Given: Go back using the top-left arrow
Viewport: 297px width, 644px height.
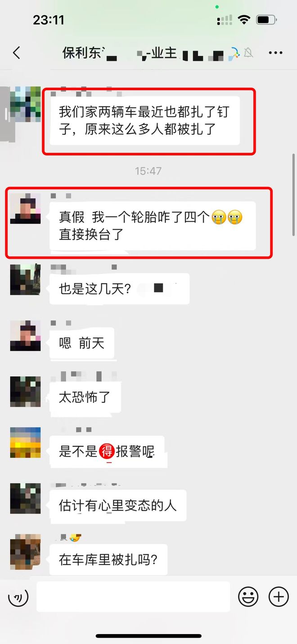Looking at the screenshot, I should pyautogui.click(x=17, y=53).
